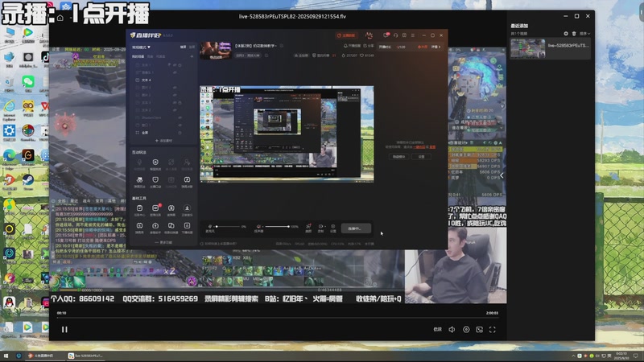The image size is (644, 362).
Task: Click the 隐藏模块 button in right panel
Action: (398, 157)
